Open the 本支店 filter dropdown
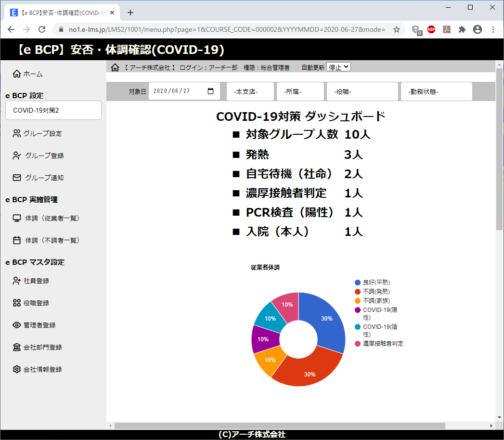The image size is (504, 440). click(250, 91)
